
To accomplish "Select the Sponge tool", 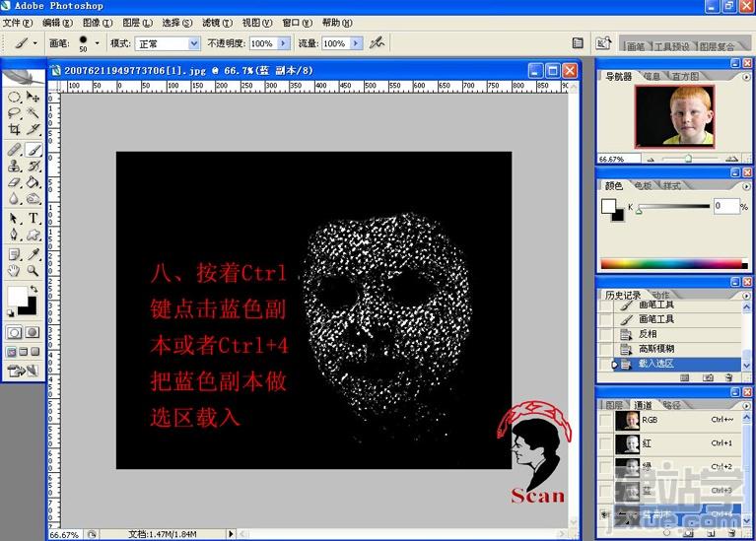I will pos(33,199).
